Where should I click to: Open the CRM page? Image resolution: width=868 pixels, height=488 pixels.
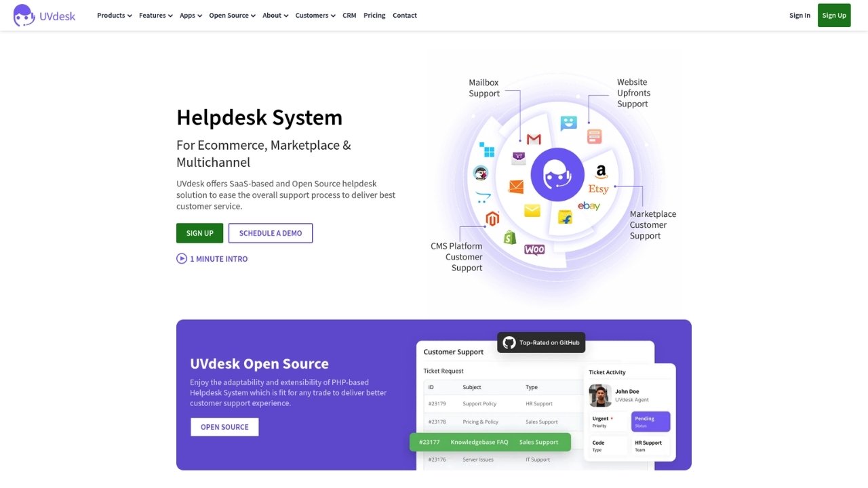pos(349,15)
